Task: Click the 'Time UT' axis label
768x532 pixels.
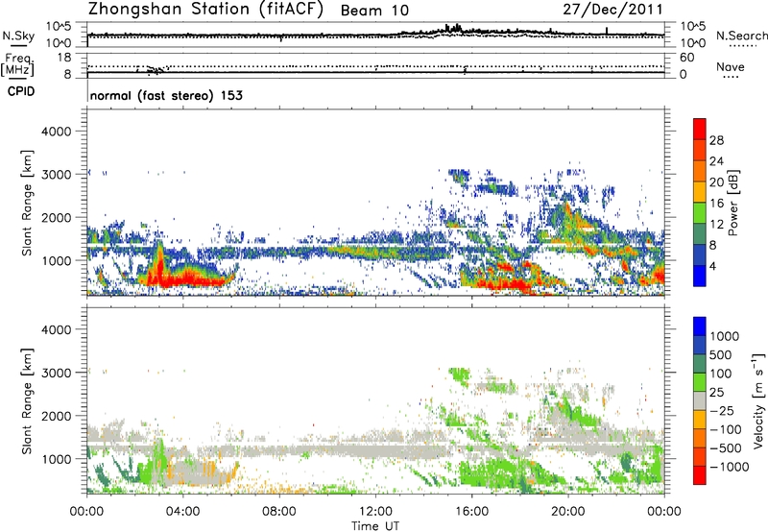Action: click(x=375, y=526)
